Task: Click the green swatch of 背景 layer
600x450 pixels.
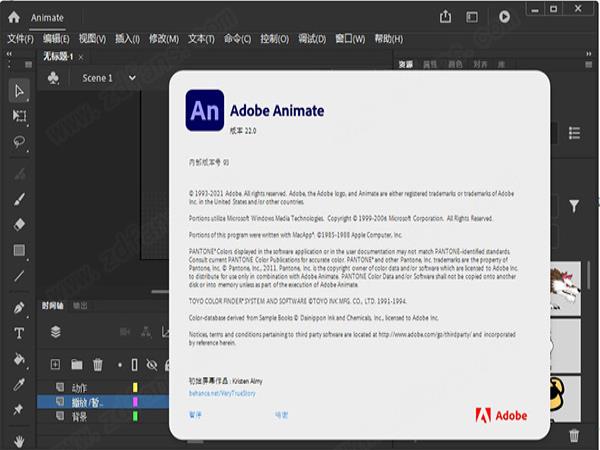Action: [135, 416]
